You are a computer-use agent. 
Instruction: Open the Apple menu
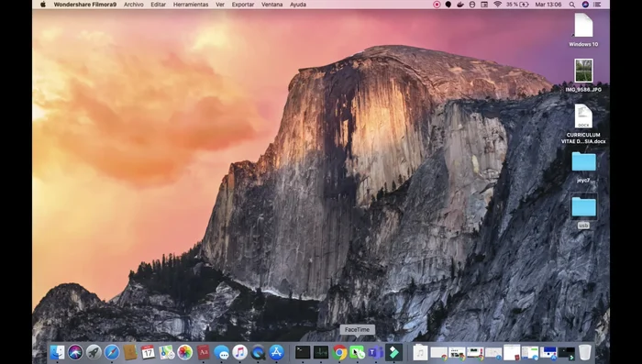coord(43,5)
